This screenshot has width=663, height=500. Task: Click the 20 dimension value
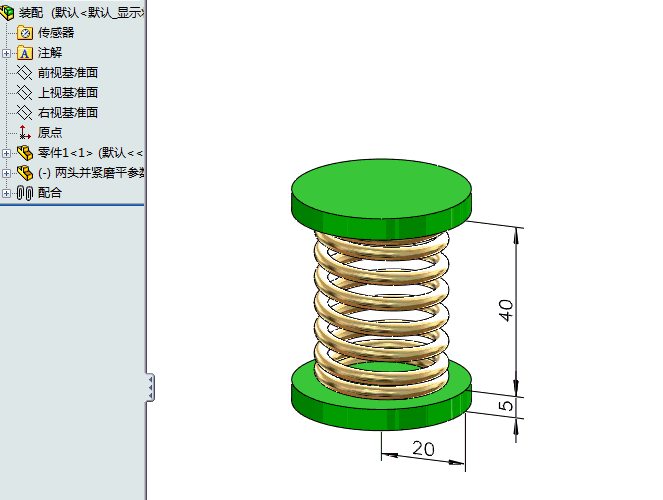pos(423,448)
